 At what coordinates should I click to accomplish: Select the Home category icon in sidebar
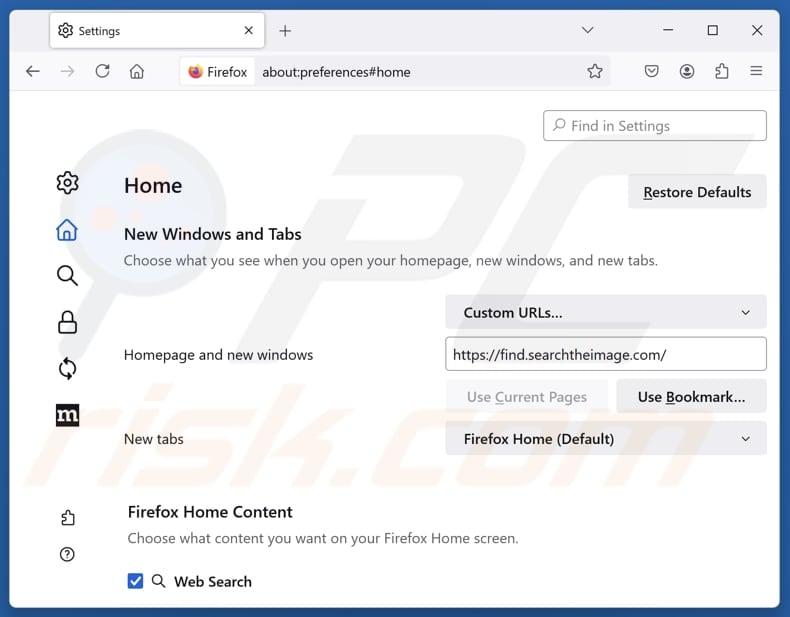pos(67,230)
